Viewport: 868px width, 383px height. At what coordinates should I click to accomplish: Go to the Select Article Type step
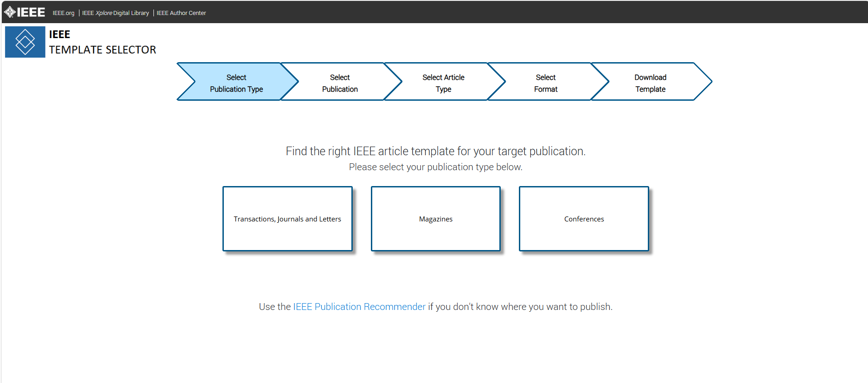[x=444, y=82]
